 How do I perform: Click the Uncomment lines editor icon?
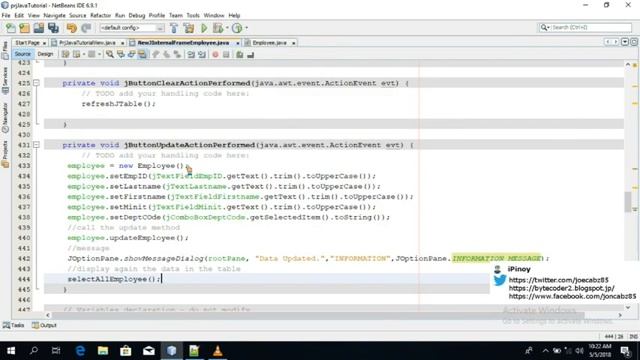(251, 54)
